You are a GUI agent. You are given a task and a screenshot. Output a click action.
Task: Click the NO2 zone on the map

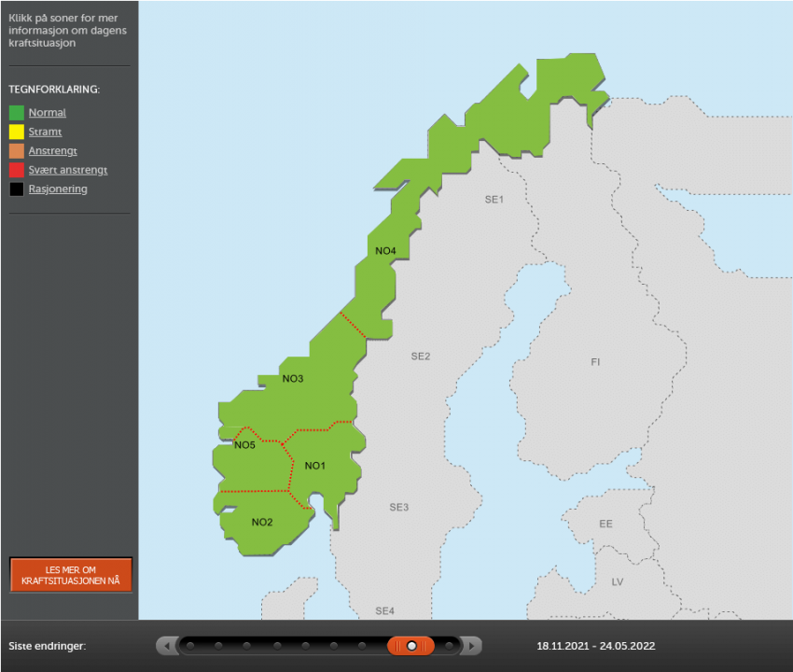click(261, 523)
